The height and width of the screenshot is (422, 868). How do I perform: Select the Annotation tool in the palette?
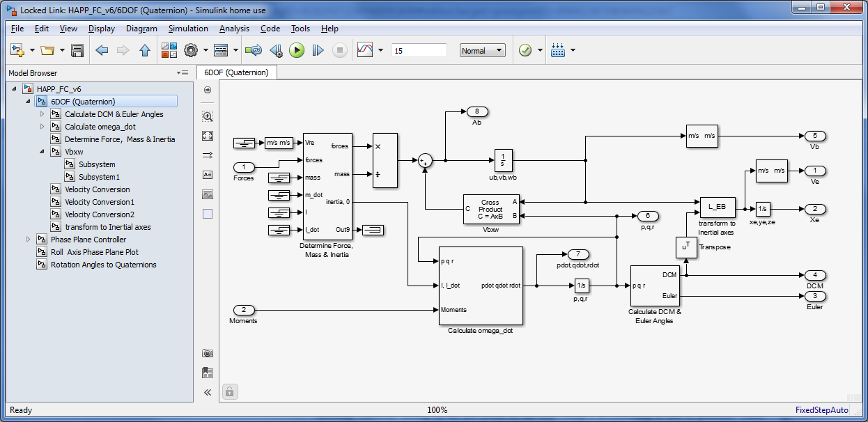coord(208,175)
